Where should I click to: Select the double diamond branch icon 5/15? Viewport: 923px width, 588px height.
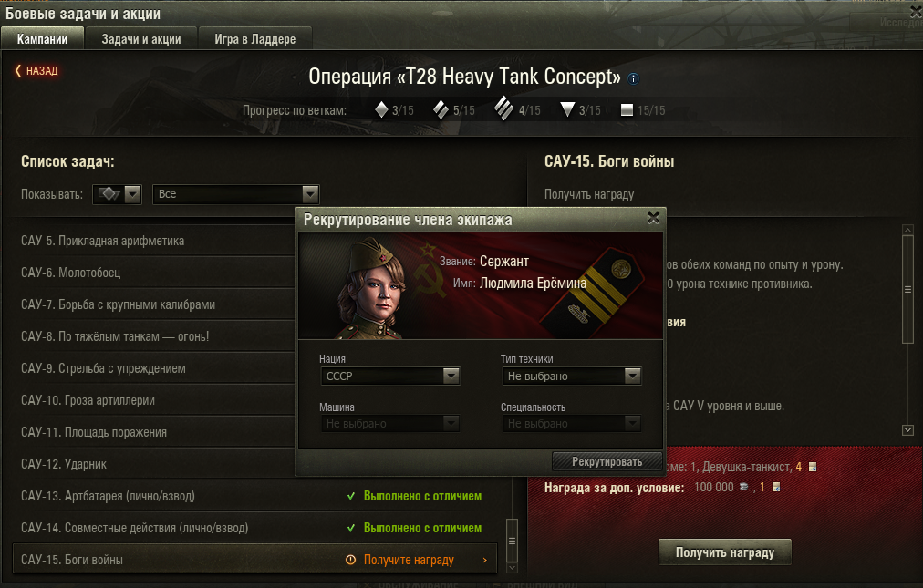pyautogui.click(x=441, y=109)
